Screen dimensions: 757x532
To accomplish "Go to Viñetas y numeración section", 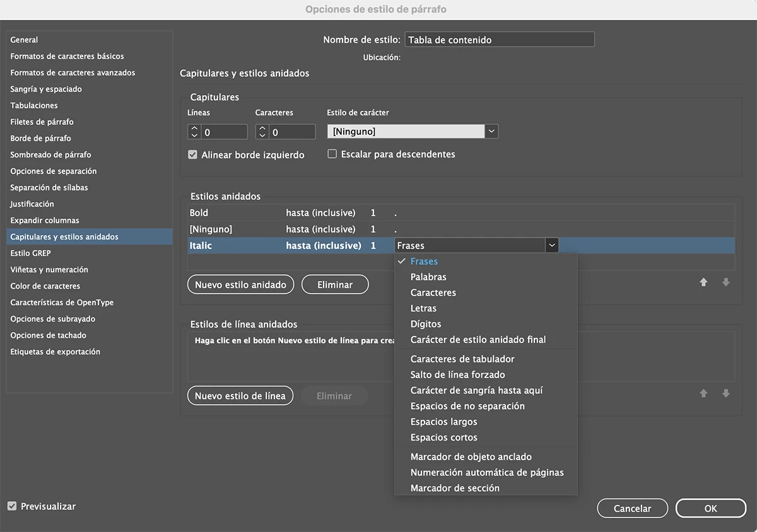I will click(49, 270).
